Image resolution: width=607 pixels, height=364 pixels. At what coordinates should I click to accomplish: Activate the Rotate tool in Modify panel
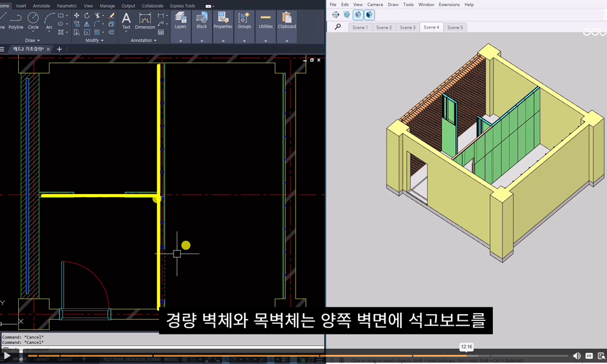coord(87,16)
